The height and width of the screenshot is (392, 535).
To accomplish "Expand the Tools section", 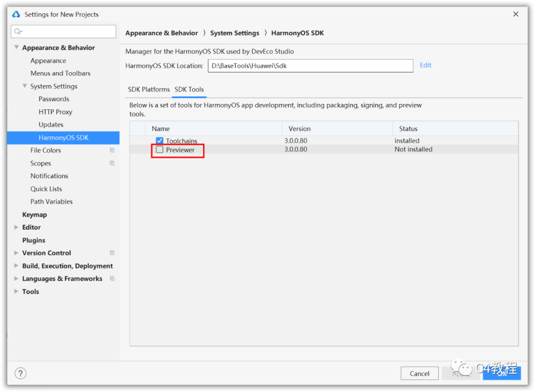I will pos(16,292).
